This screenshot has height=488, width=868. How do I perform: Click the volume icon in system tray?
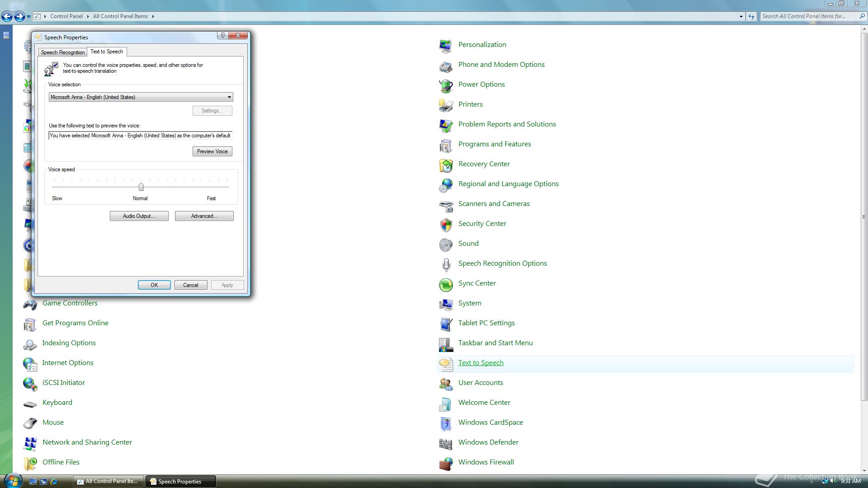[x=833, y=481]
